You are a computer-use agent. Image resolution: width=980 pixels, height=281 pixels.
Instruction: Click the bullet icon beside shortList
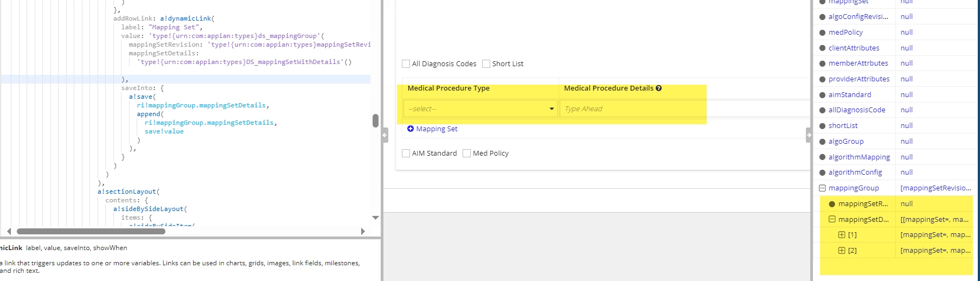tap(822, 126)
